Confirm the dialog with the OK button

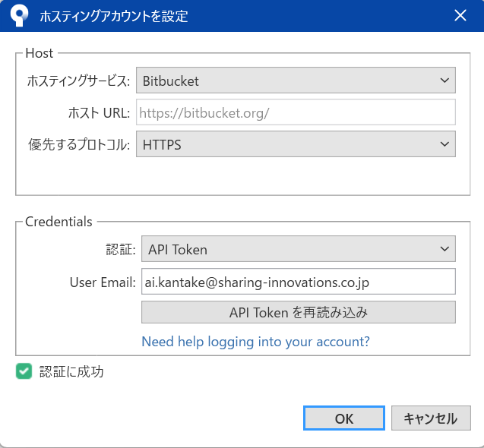(344, 418)
